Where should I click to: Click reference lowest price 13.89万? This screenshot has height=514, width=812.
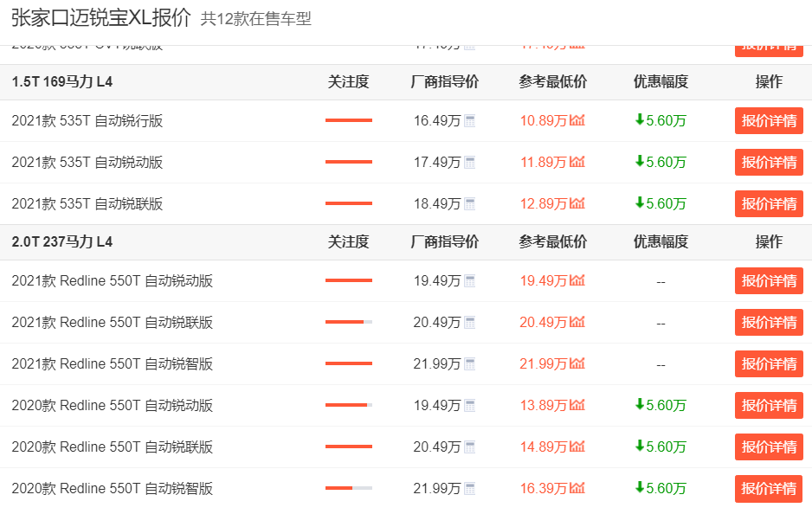pyautogui.click(x=544, y=405)
